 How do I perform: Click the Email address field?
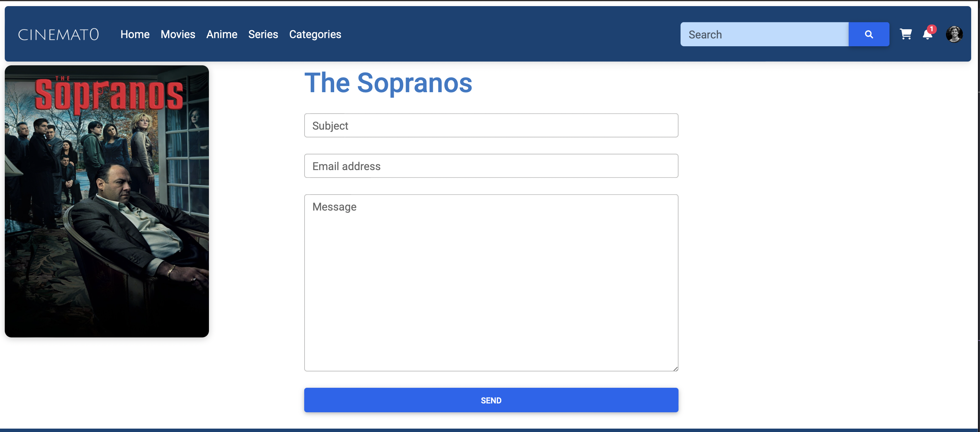pyautogui.click(x=491, y=166)
